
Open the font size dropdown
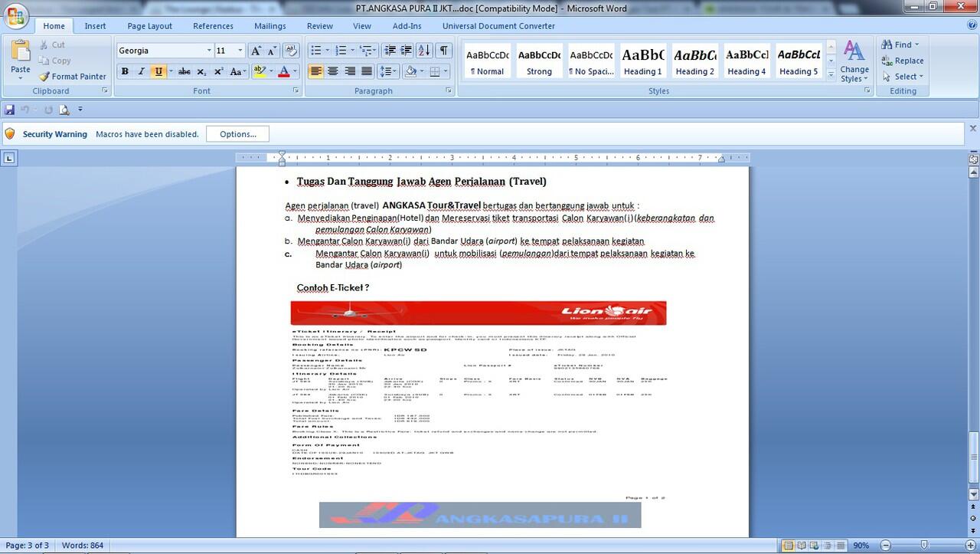click(240, 51)
